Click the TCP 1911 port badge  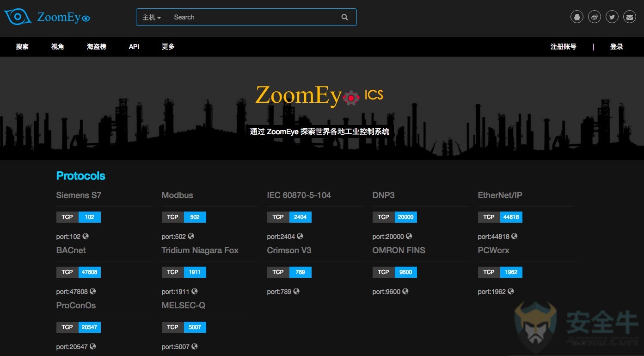click(x=184, y=272)
